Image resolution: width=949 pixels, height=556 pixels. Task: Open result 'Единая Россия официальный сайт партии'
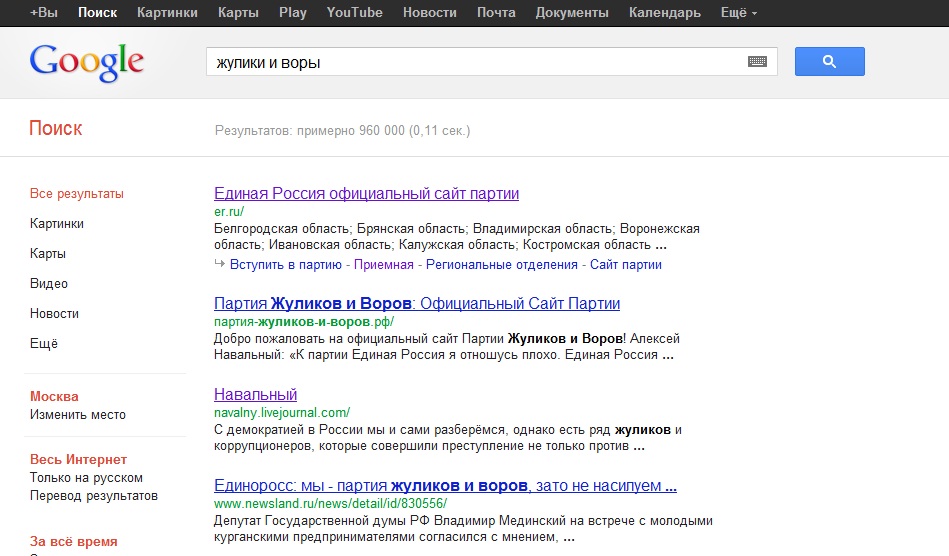(366, 194)
